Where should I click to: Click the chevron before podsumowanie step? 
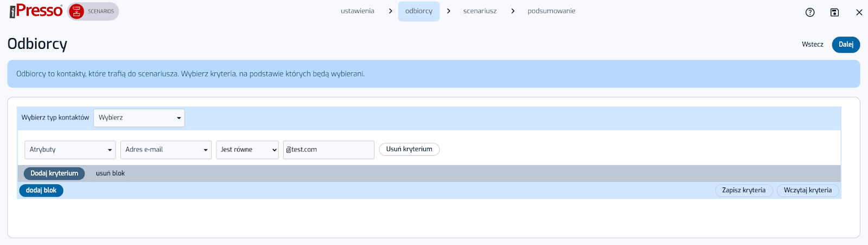coord(513,11)
